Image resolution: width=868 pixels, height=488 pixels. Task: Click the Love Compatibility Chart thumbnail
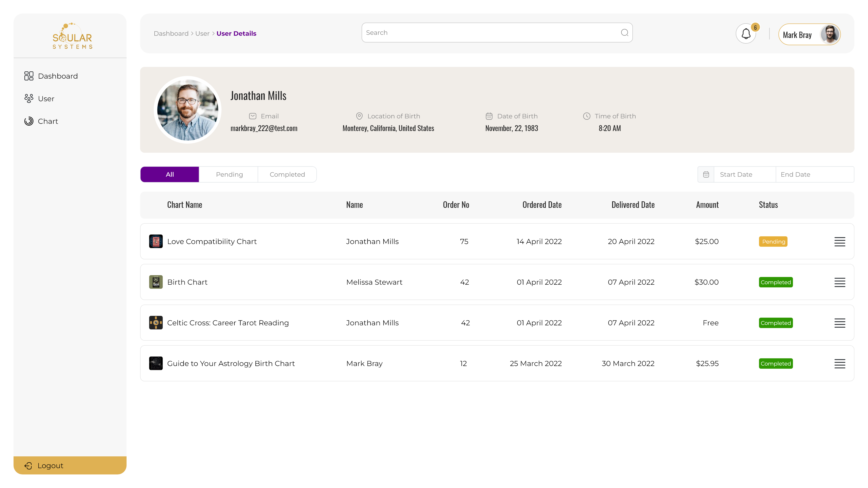156,242
